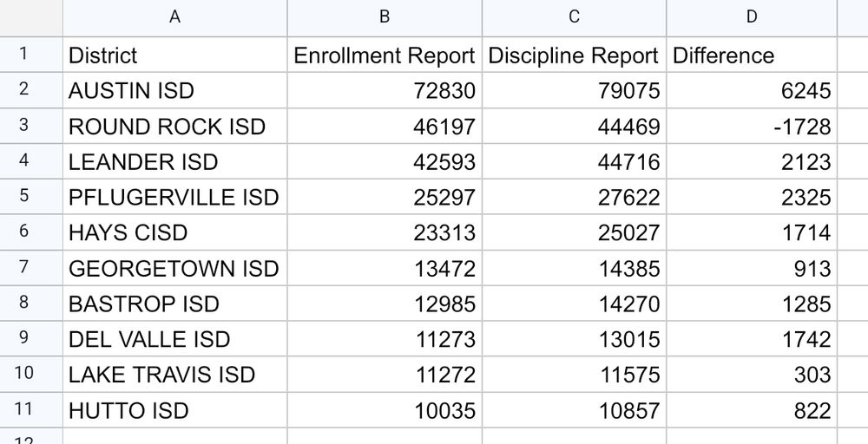Select row 1 header
The width and height of the screenshot is (868, 444).
pos(23,55)
